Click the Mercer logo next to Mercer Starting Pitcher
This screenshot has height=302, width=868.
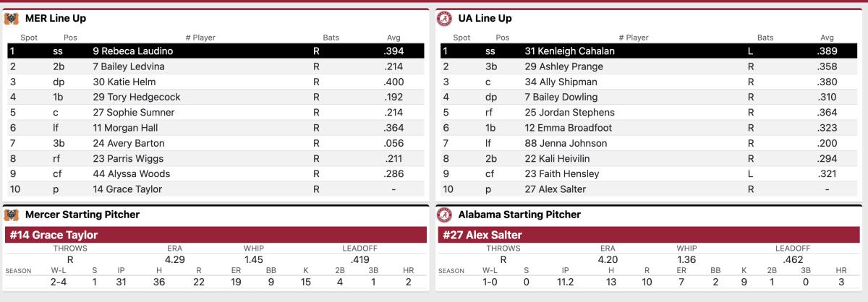12,215
